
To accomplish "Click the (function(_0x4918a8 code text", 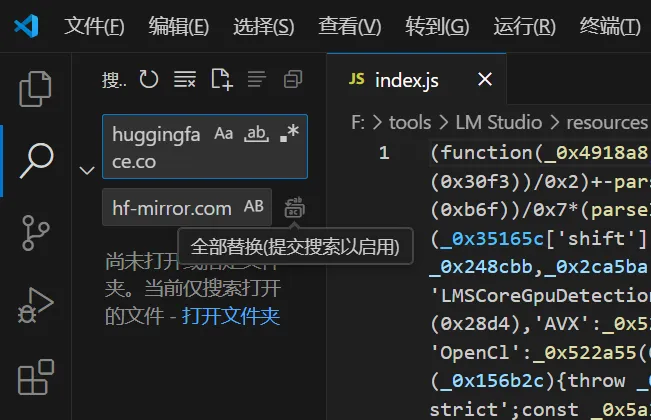I will (539, 153).
